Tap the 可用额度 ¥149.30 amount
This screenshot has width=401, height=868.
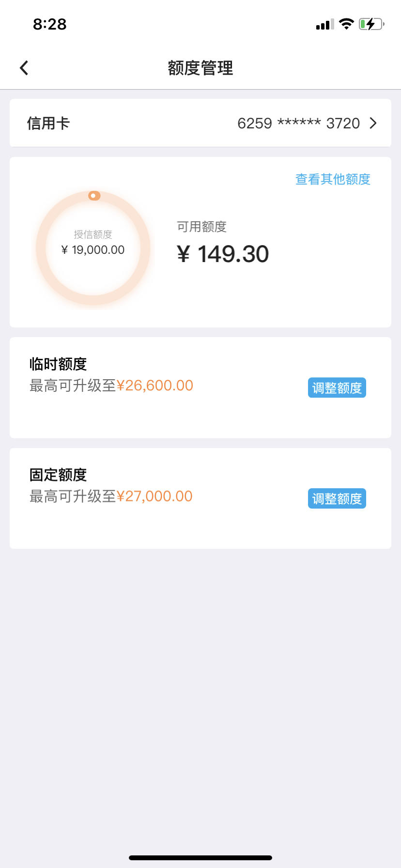(x=223, y=254)
